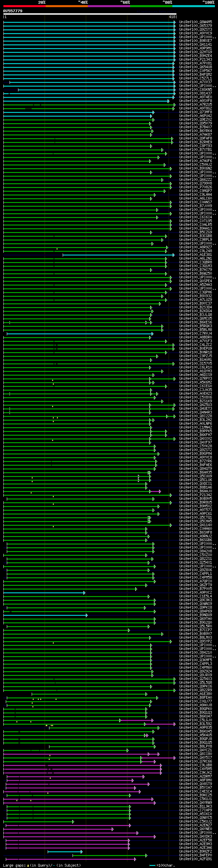Open hit UniRef100_Q41141

pos(196,44)
